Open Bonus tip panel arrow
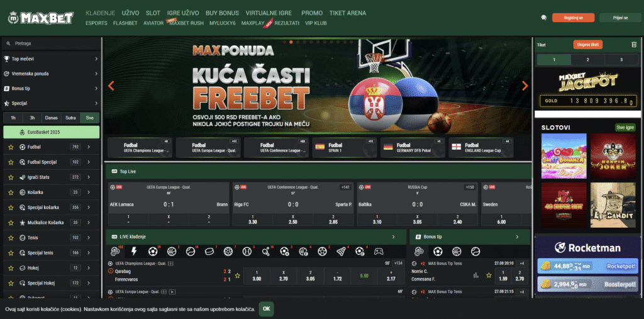This screenshot has height=319, width=644. coord(517,237)
